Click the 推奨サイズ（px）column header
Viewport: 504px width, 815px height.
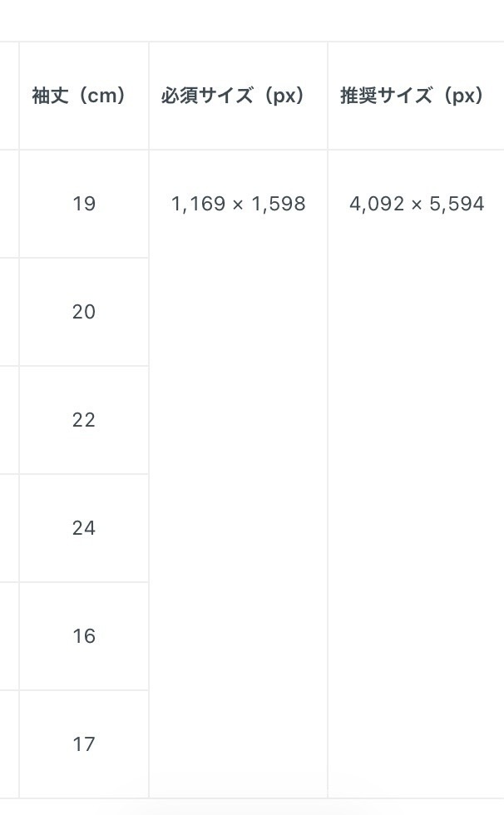coord(412,96)
